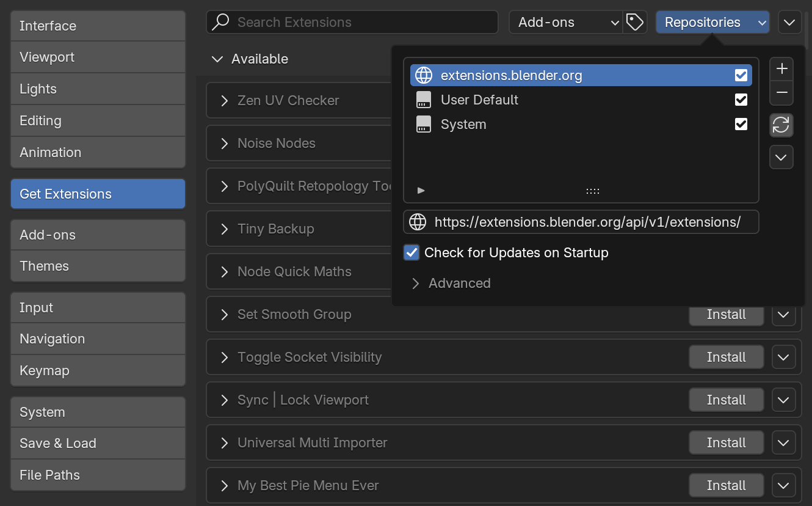Collapse the Available section
This screenshot has height=506, width=812.
217,59
